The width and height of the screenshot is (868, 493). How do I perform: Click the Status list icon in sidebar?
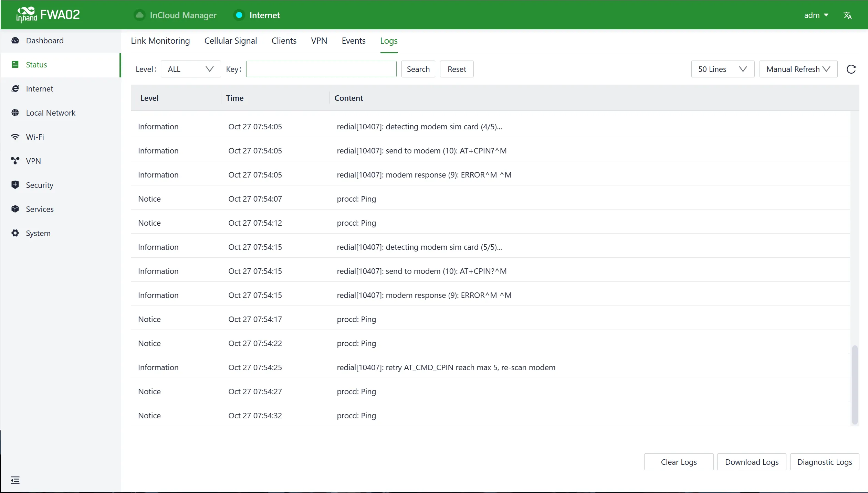15,65
